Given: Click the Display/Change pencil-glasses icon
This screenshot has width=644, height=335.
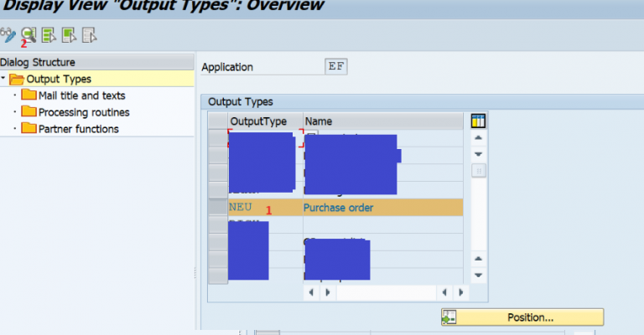Looking at the screenshot, I should pos(8,35).
